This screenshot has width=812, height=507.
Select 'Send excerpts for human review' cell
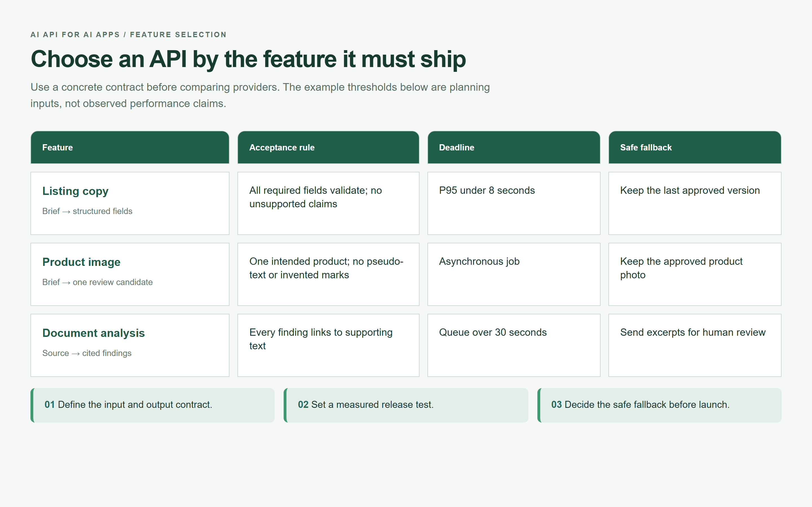[695, 345]
